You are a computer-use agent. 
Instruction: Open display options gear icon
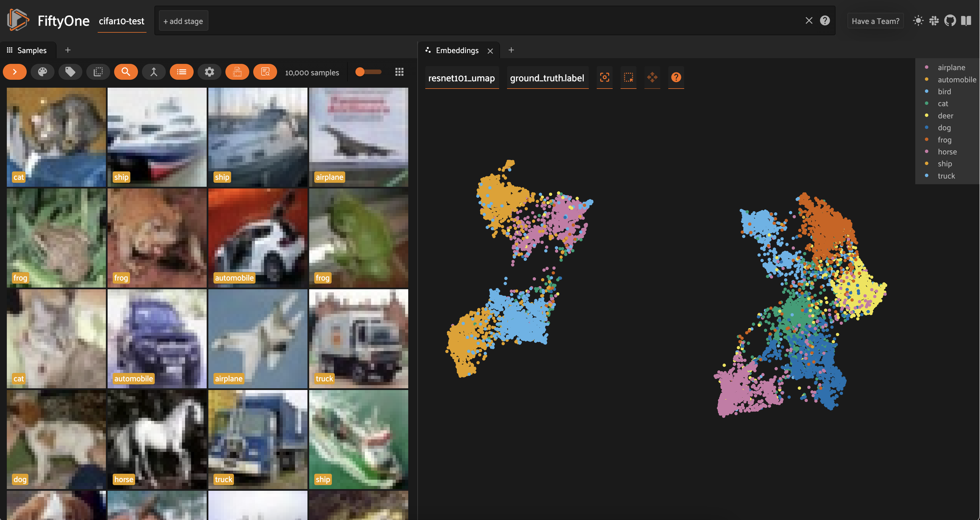coord(209,72)
